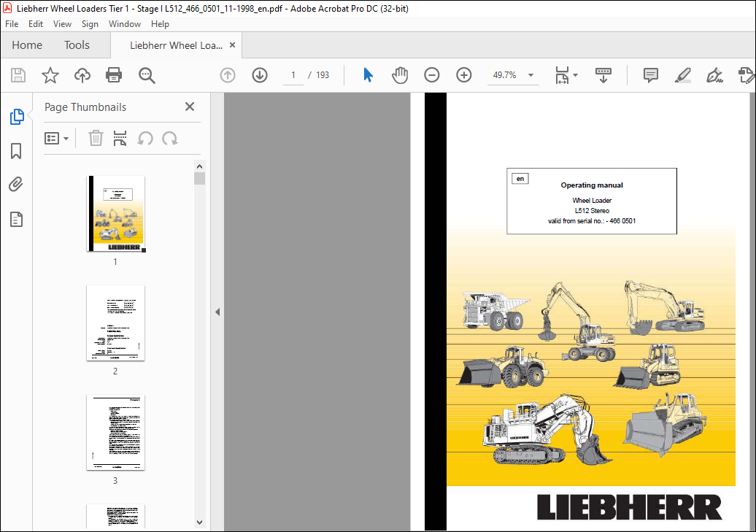
Task: Switch to the Home tab
Action: click(27, 45)
